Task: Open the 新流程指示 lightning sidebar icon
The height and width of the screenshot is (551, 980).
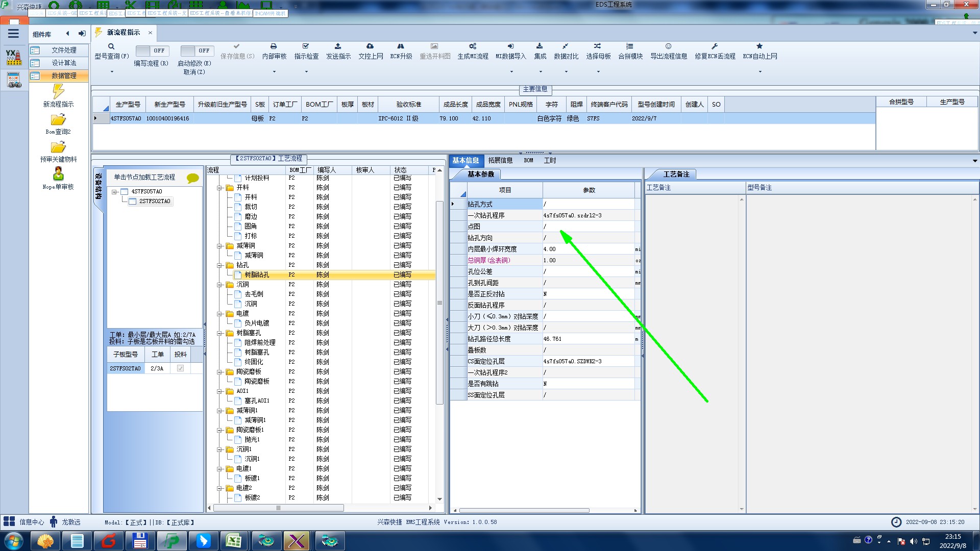Action: click(x=58, y=92)
